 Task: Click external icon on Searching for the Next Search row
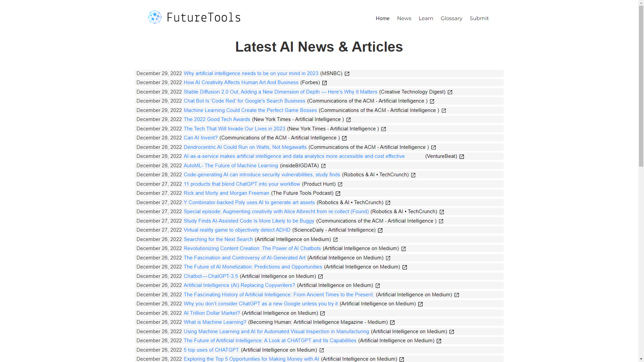[x=336, y=240]
